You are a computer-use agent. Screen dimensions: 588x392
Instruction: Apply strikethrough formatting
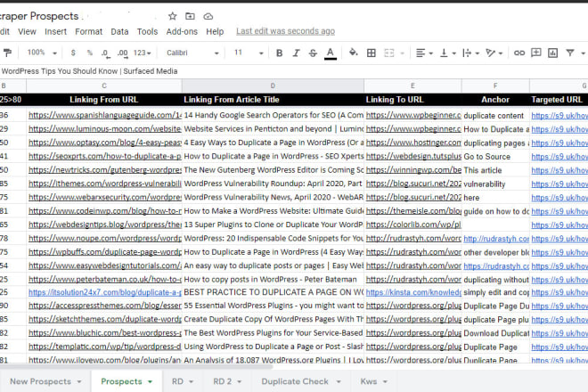tap(313, 53)
